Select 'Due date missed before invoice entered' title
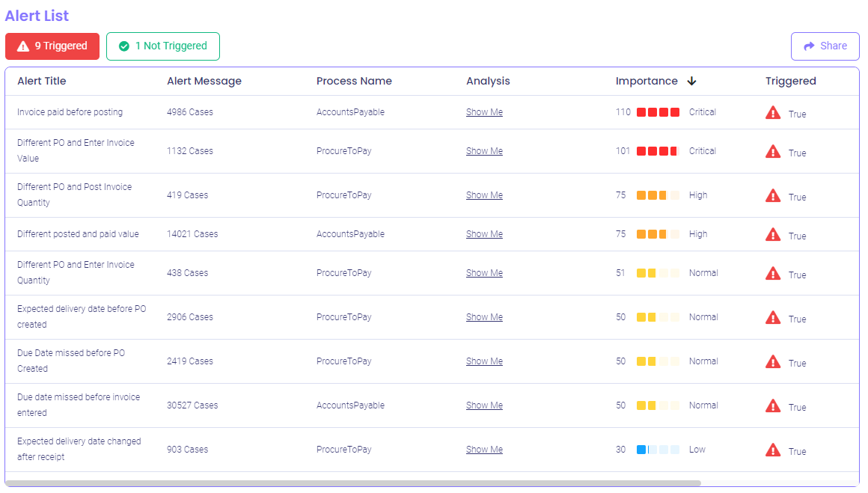Image resolution: width=868 pixels, height=493 pixels. pos(79,405)
